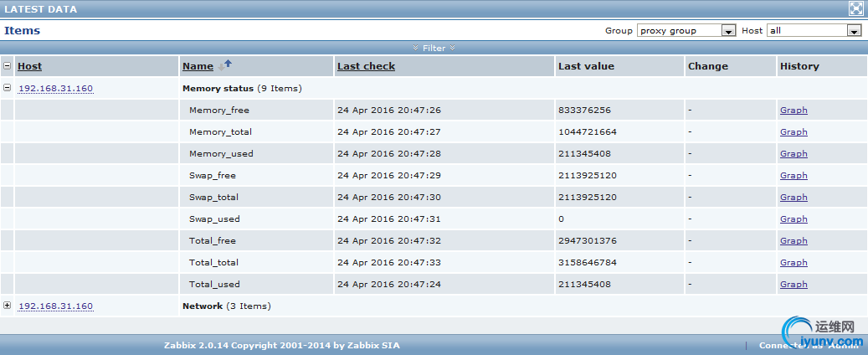Click value 2947301376 for Total_free

tap(588, 241)
